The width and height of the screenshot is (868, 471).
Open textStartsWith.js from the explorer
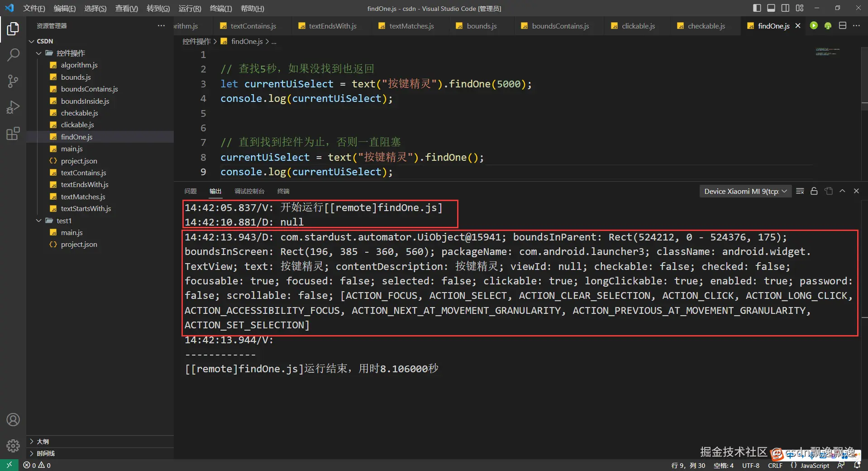86,208
